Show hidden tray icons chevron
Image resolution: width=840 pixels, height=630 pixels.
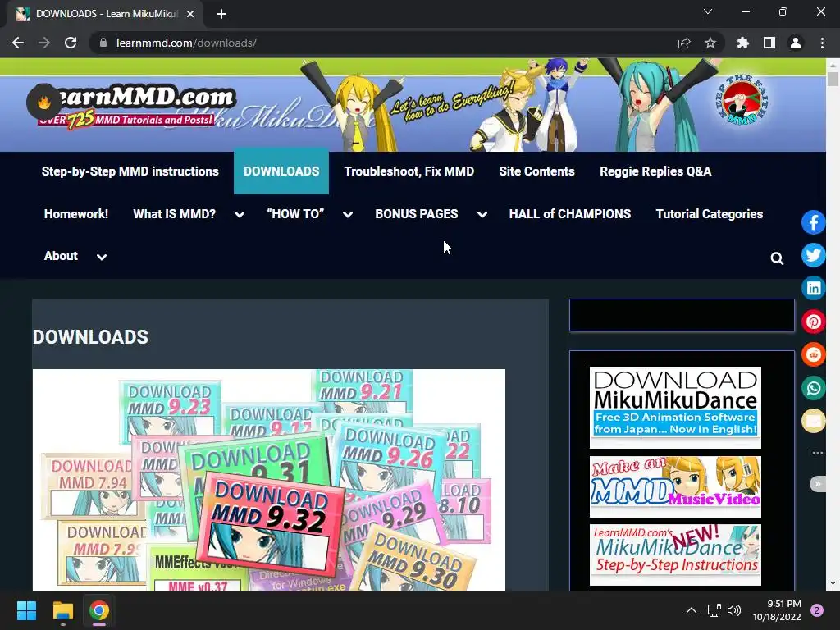point(692,610)
